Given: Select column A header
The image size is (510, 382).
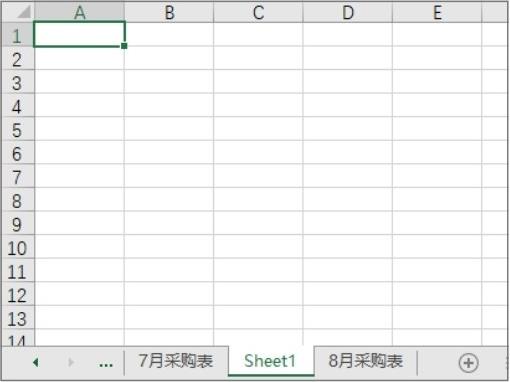Looking at the screenshot, I should (x=79, y=12).
